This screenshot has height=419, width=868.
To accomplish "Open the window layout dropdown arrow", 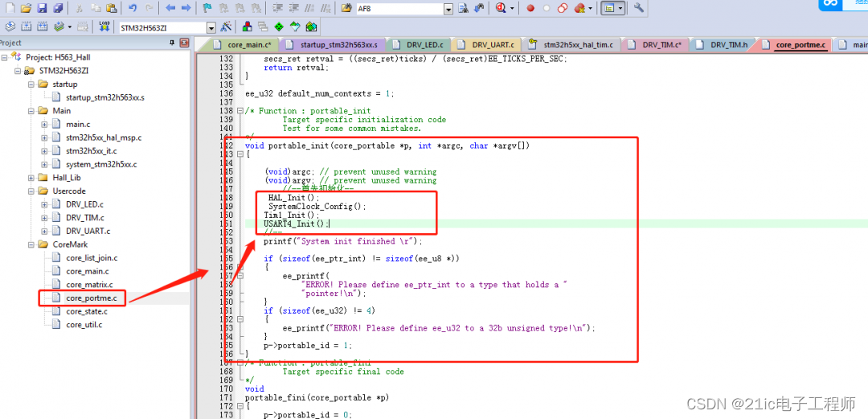I will (620, 8).
